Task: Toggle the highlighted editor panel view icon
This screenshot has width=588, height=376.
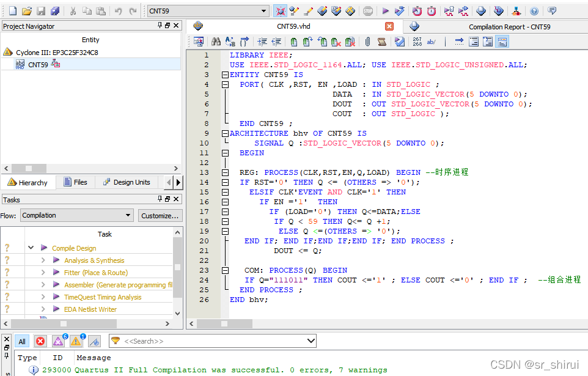Action: [502, 42]
